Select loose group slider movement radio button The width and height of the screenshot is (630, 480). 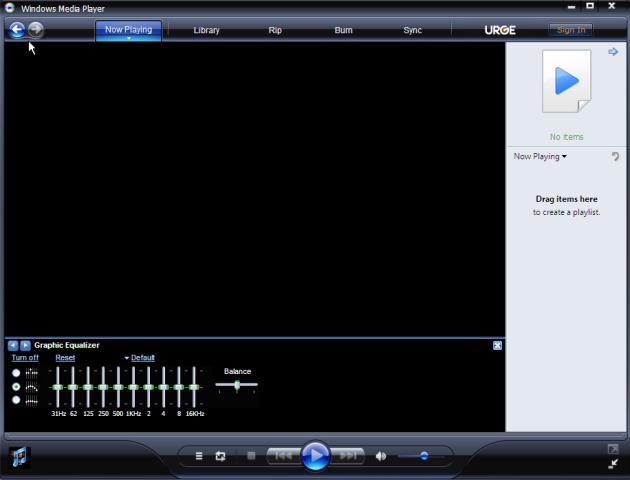(16, 386)
